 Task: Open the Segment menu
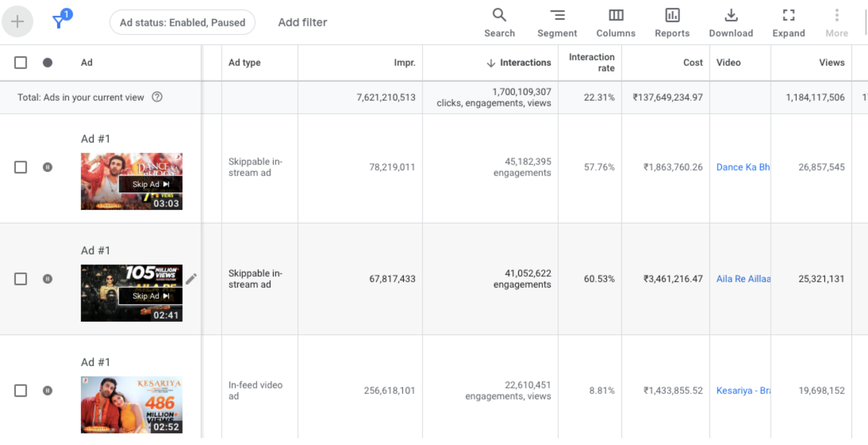pos(557,22)
